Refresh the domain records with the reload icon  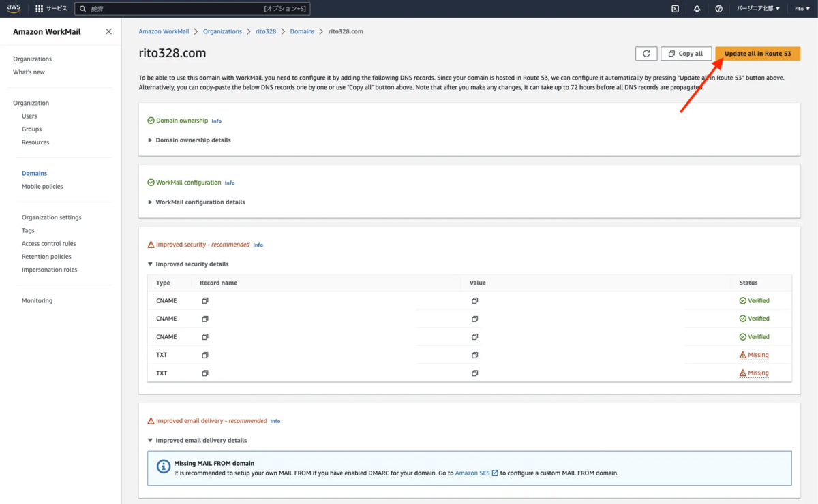[646, 53]
